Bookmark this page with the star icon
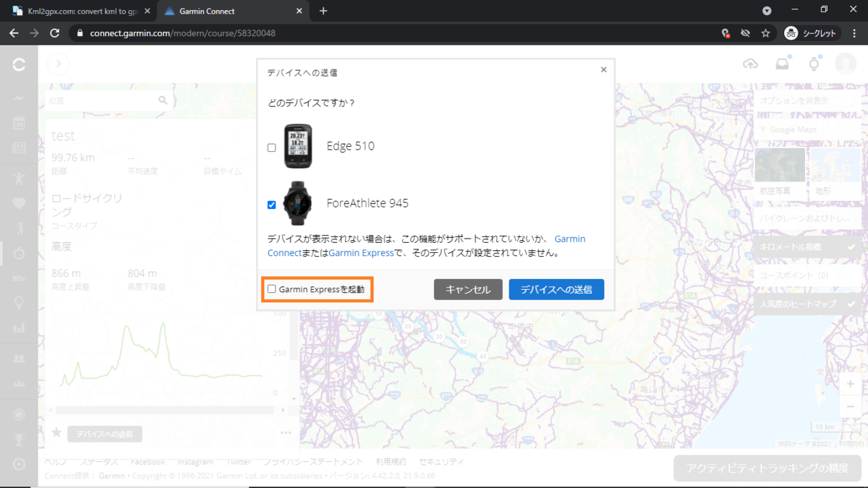The height and width of the screenshot is (488, 868). (765, 33)
